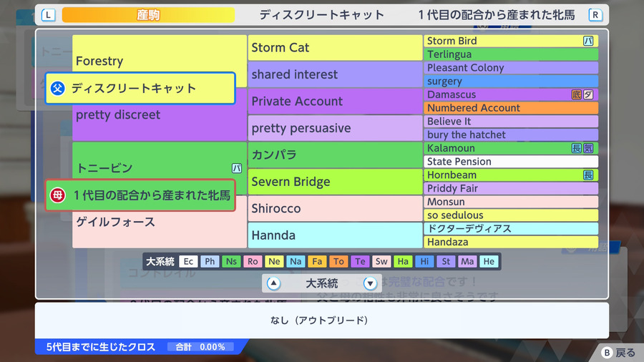Select the Monsun row
Viewport: 644px width, 362px height.
(511, 202)
